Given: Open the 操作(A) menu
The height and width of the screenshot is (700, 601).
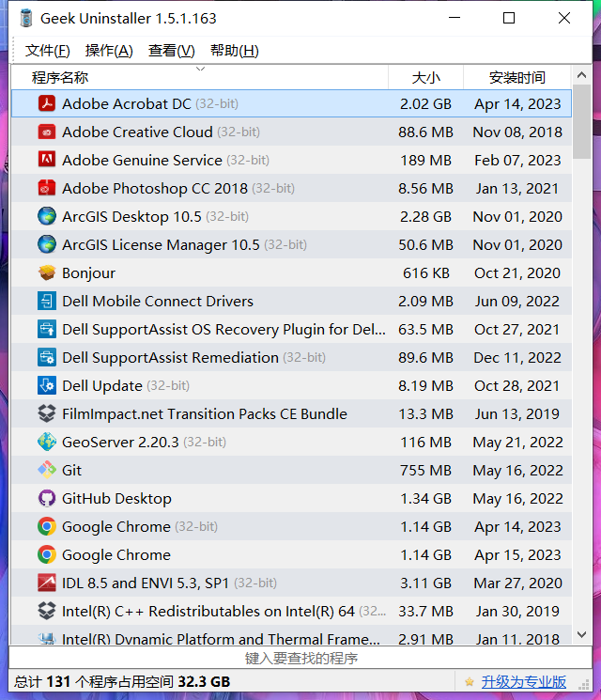Looking at the screenshot, I should pyautogui.click(x=109, y=51).
